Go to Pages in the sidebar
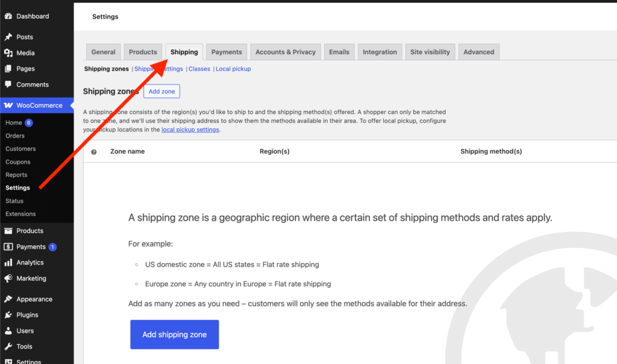Image resolution: width=617 pixels, height=364 pixels. click(x=25, y=69)
